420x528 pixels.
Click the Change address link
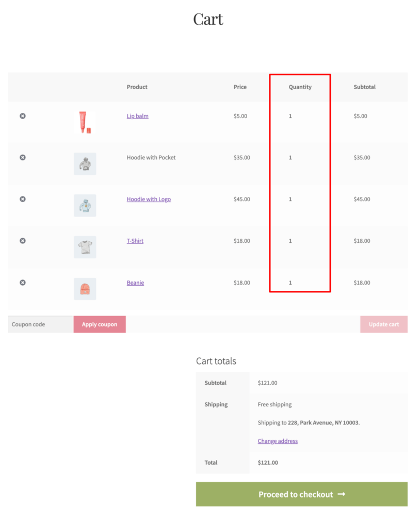point(277,441)
